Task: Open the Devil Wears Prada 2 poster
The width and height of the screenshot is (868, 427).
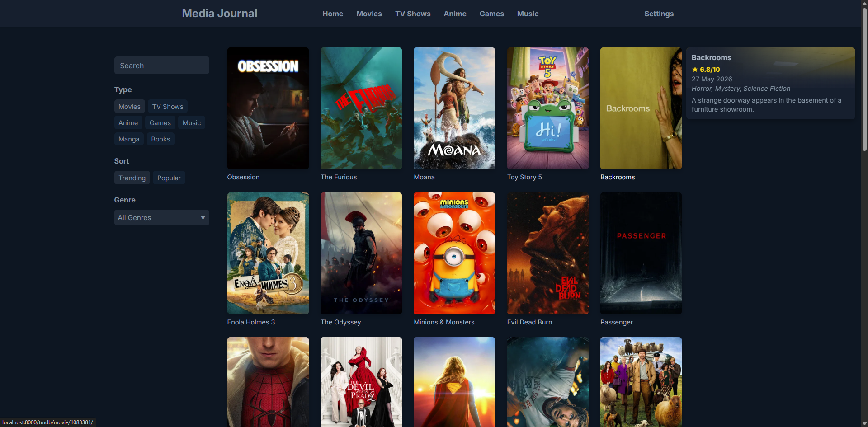Action: coord(361,382)
